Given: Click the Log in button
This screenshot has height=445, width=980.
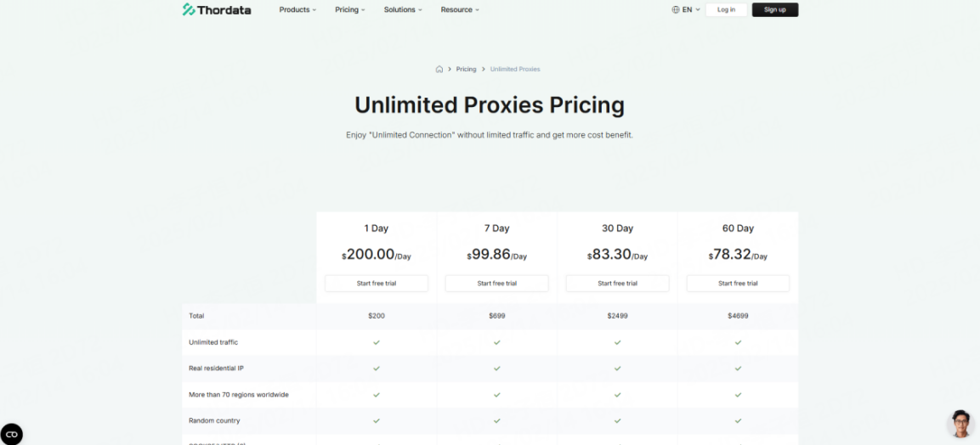Looking at the screenshot, I should click(726, 10).
